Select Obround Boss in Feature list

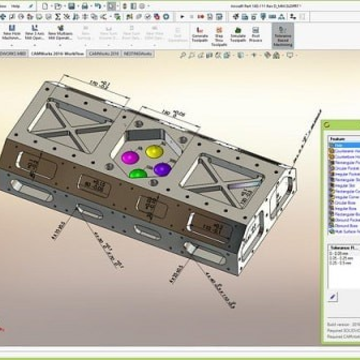click(x=344, y=226)
